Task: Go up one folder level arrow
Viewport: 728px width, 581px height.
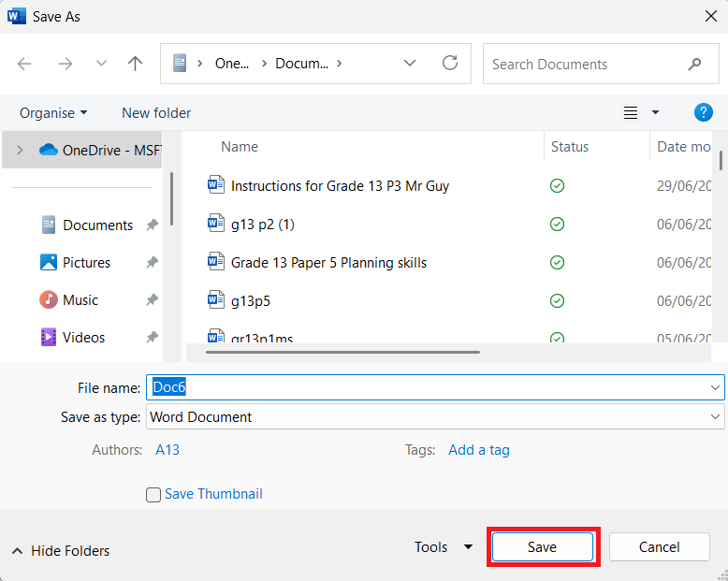Action: click(135, 64)
